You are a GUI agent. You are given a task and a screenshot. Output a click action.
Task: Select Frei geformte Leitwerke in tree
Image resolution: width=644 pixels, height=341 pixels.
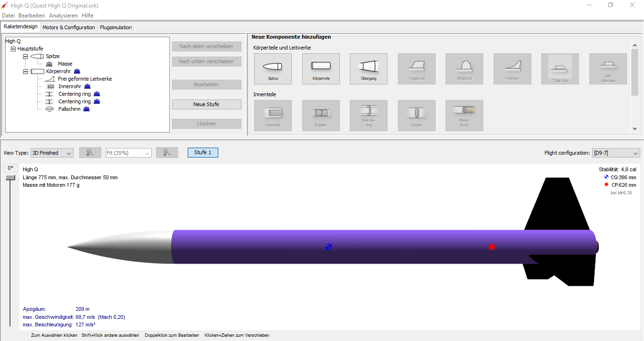(85, 79)
